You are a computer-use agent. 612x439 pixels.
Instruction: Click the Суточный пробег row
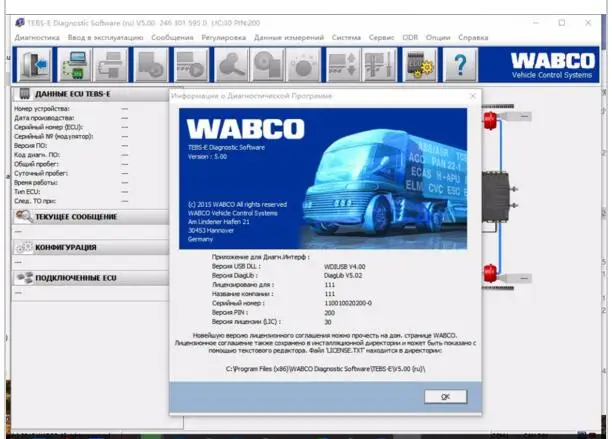pos(71,173)
